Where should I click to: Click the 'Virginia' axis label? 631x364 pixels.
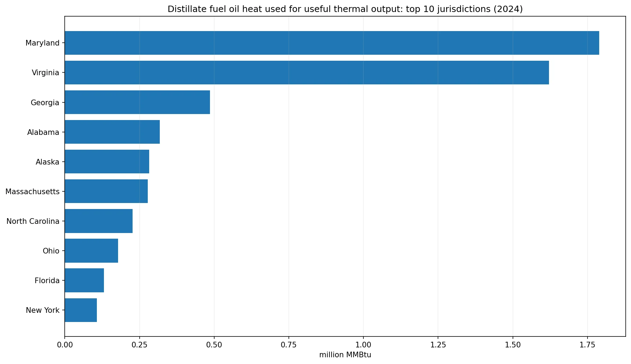tap(46, 73)
